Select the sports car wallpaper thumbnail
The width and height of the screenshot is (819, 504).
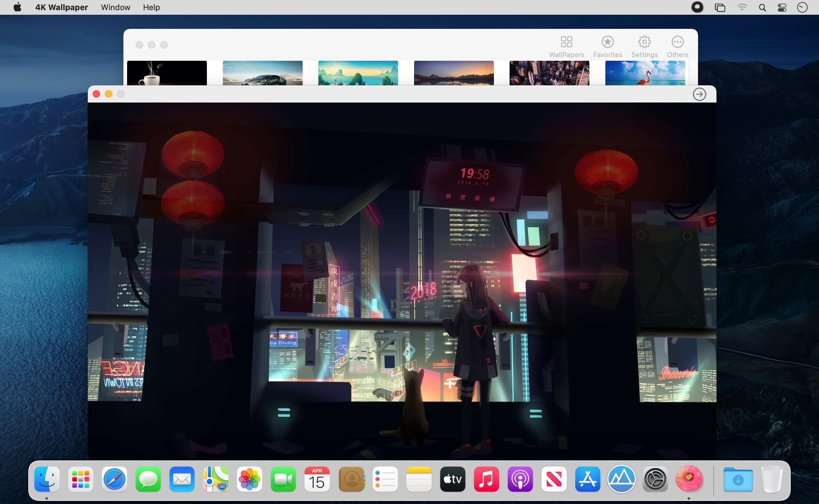tap(262, 73)
